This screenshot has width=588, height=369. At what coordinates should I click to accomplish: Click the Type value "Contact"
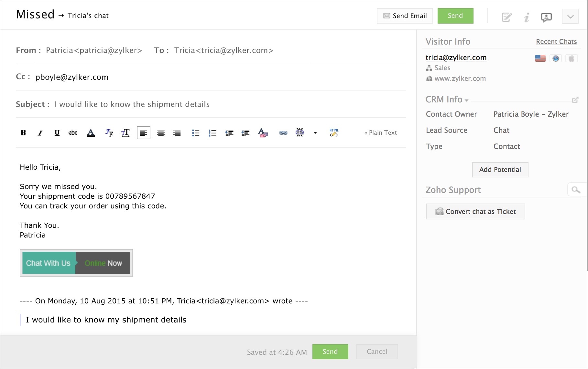point(507,146)
